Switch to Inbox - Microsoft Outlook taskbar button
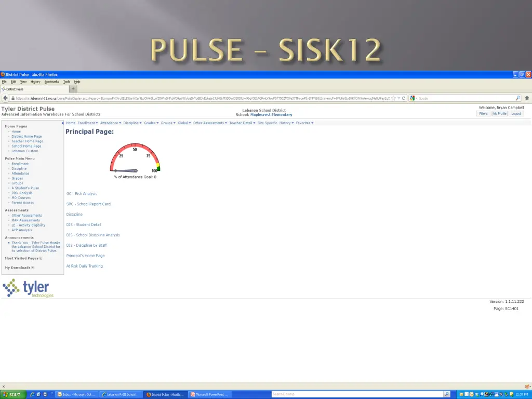 76,394
